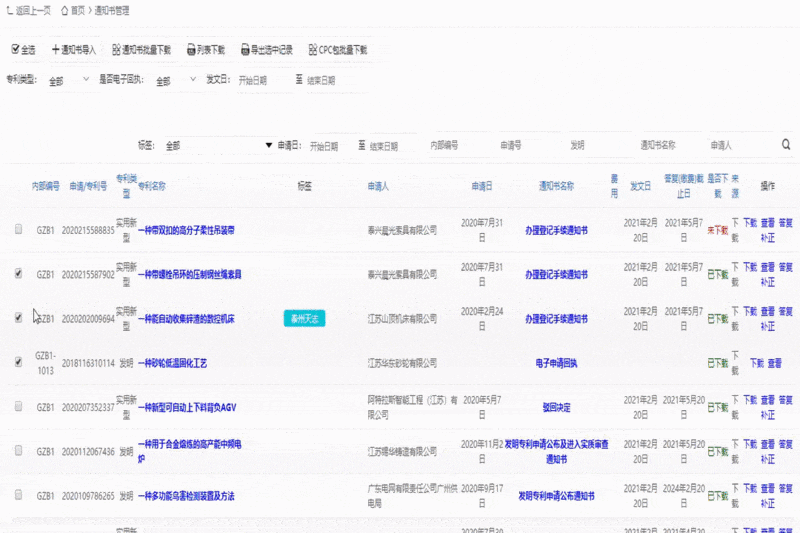Screen dimensions: 800x533
Task: Toggle the 全选 select-all checkbox
Action: point(14,49)
